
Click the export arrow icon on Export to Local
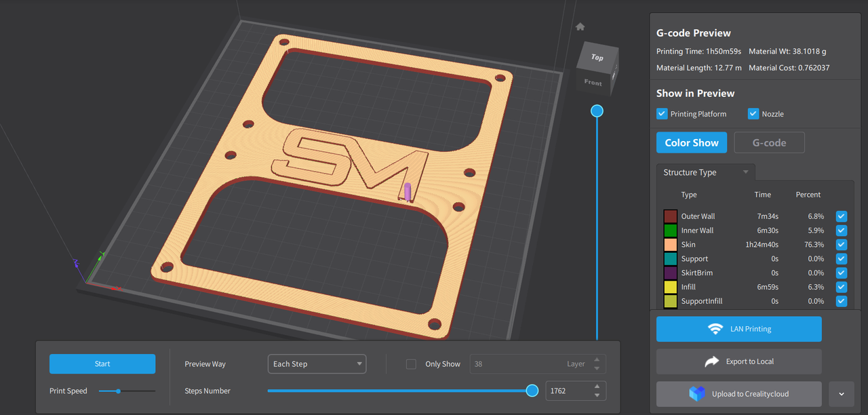pyautogui.click(x=711, y=361)
